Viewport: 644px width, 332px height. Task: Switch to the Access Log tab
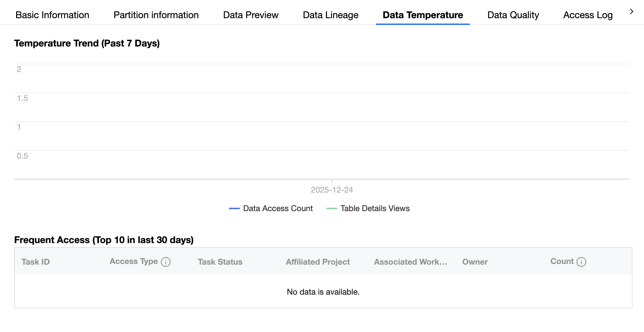pos(588,15)
